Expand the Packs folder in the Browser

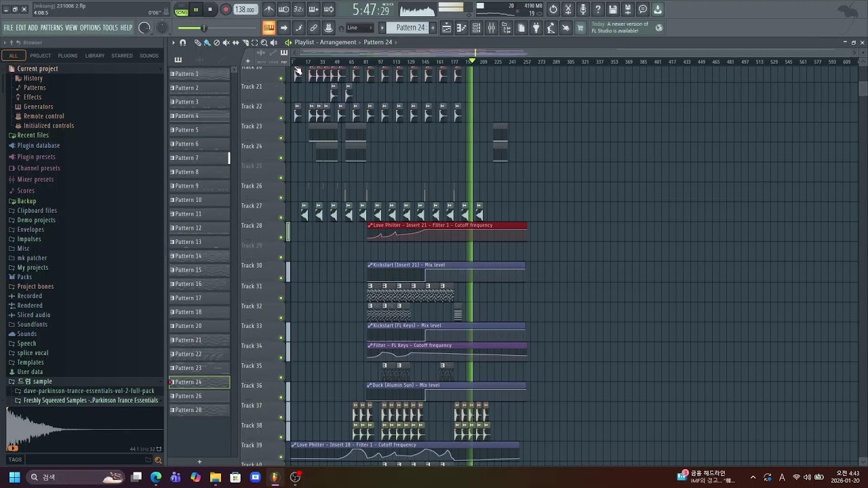(24, 277)
